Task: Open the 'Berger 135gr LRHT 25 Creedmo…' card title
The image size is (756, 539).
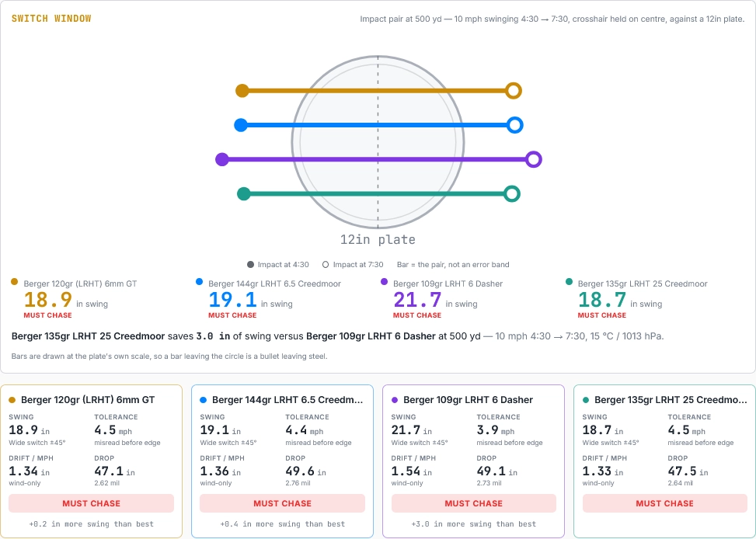Action: tap(671, 400)
